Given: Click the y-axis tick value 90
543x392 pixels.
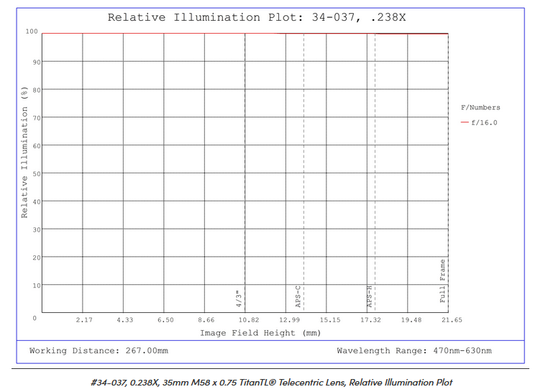Looking at the screenshot, I should [x=37, y=63].
